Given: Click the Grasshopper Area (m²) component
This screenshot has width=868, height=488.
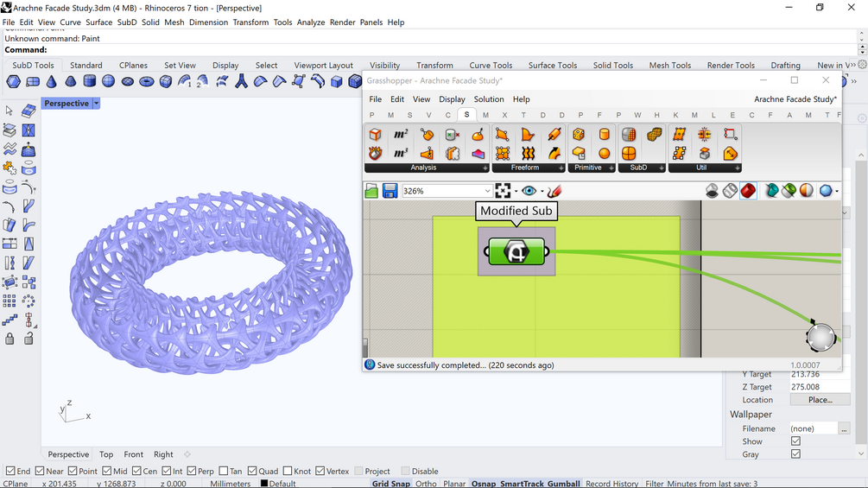Looking at the screenshot, I should point(401,135).
